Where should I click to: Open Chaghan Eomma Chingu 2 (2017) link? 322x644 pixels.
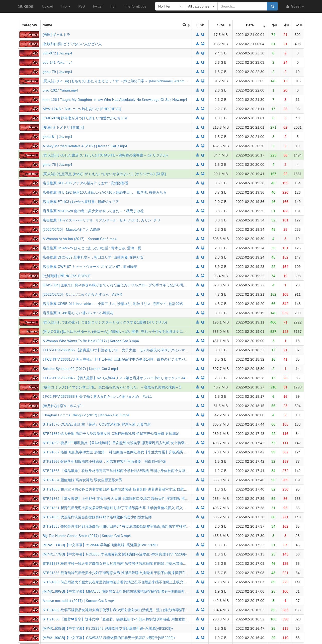86,415
